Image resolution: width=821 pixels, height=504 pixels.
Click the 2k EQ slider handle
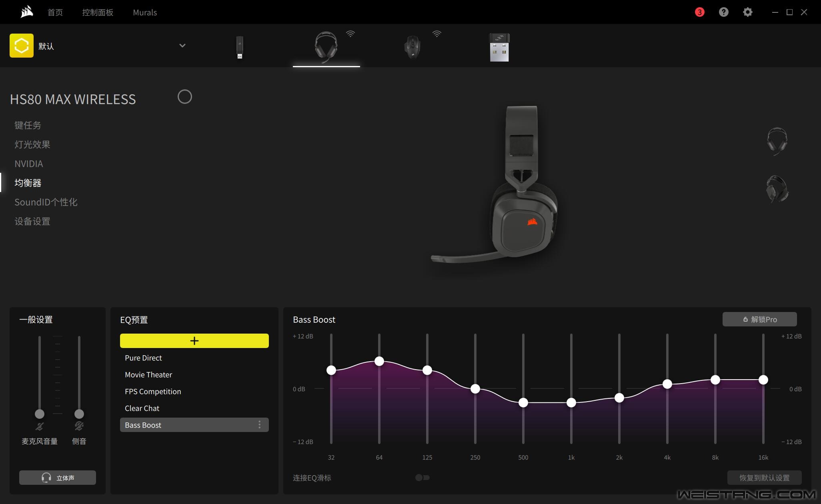tap(619, 398)
